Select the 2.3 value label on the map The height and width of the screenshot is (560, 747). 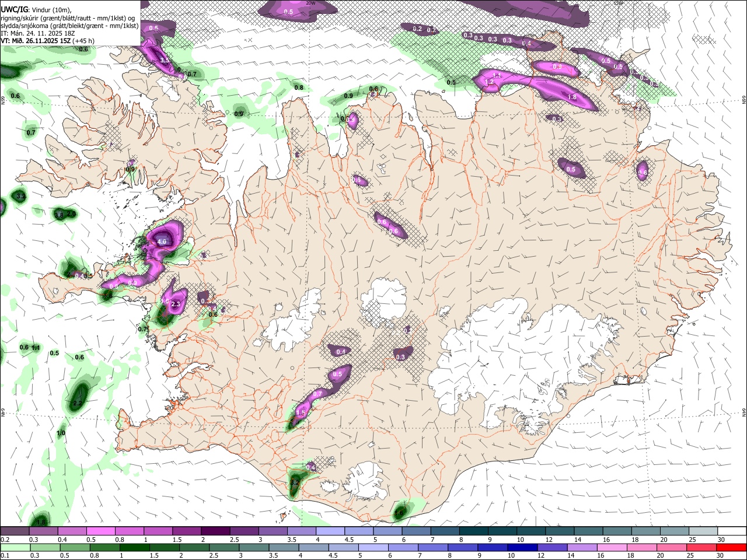tap(175, 304)
